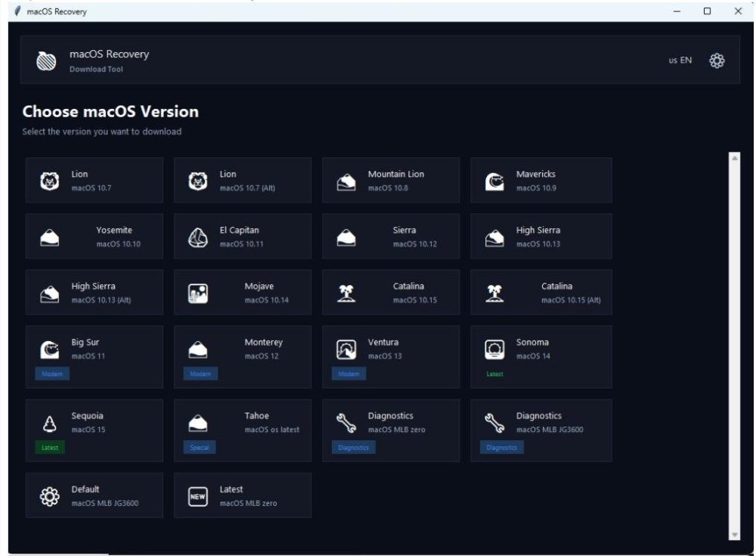This screenshot has height=556, width=756.
Task: Click the scrollbar down arrow
Action: tap(735, 535)
